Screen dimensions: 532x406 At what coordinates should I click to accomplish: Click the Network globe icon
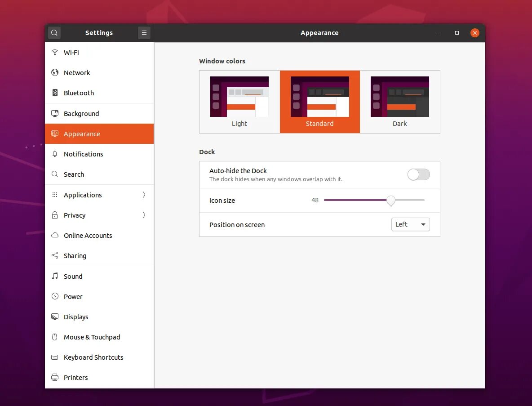[55, 73]
